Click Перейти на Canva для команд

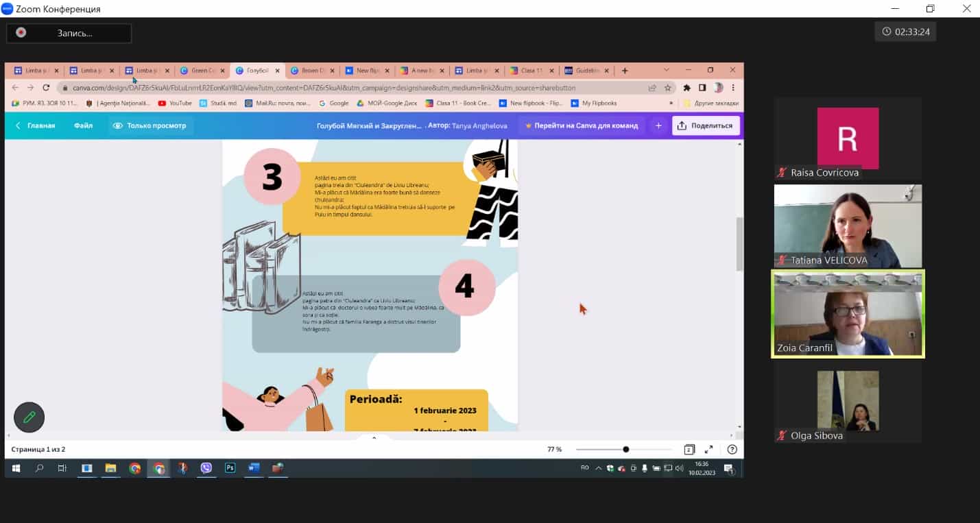coord(582,125)
